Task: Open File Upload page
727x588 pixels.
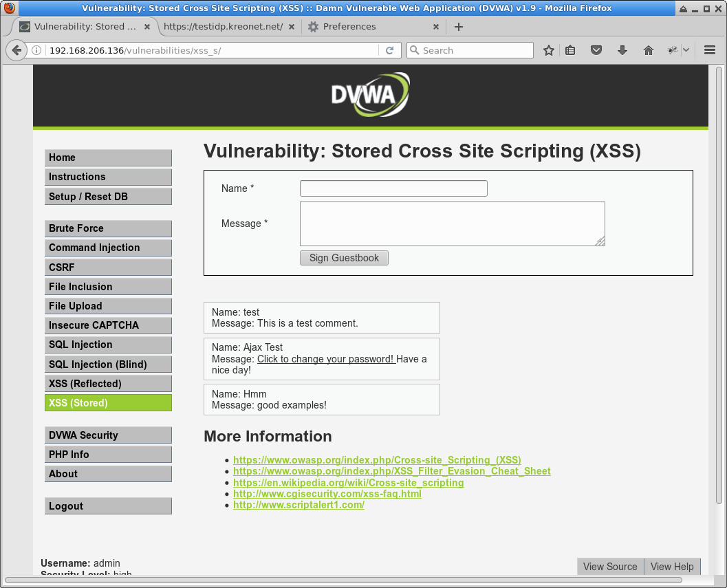Action: click(x=108, y=306)
